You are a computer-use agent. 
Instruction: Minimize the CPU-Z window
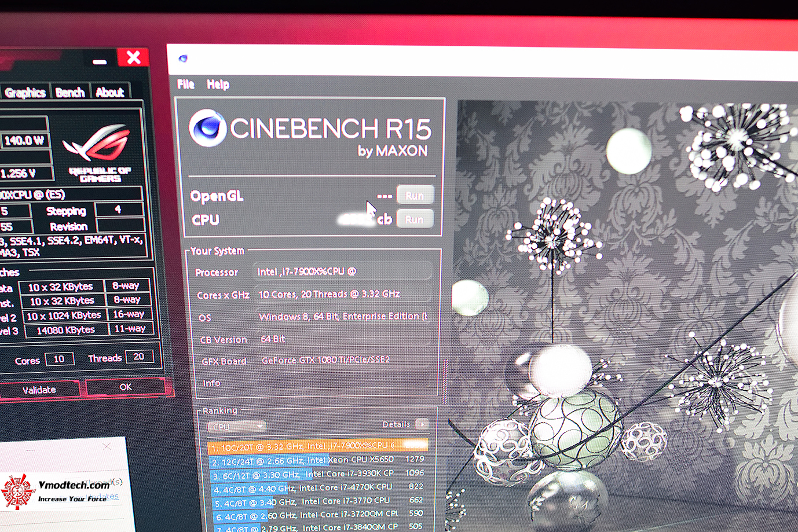pyautogui.click(x=100, y=61)
